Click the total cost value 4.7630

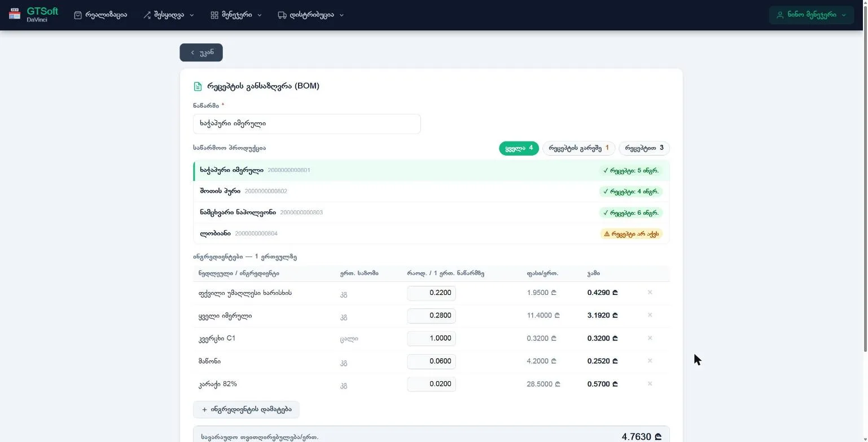(641, 437)
